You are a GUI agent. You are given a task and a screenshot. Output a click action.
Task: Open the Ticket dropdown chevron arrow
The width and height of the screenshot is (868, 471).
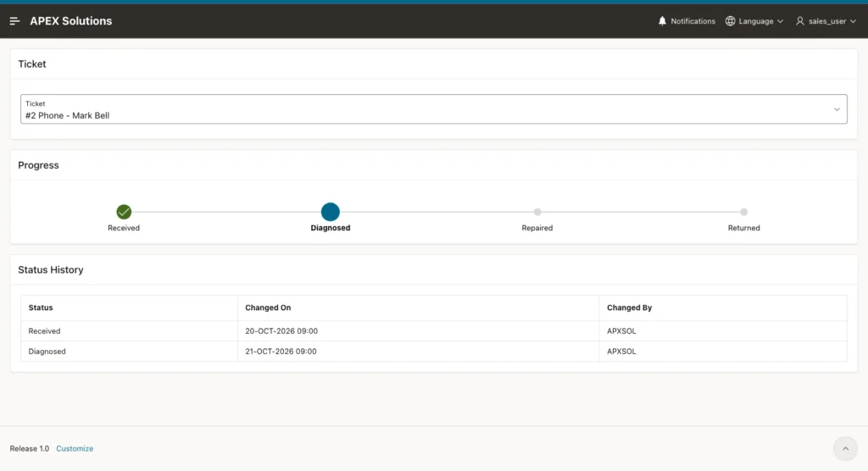pyautogui.click(x=837, y=109)
